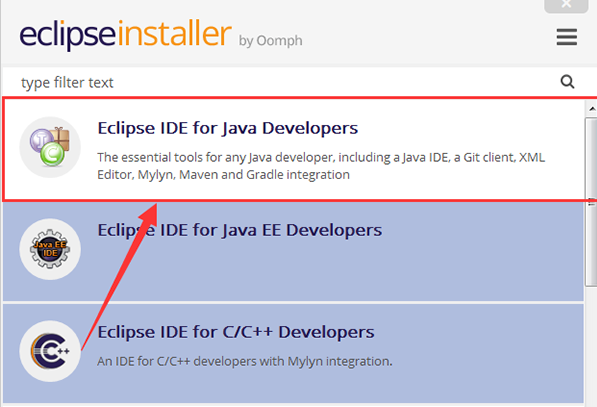This screenshot has height=407, width=597.
Task: Choose Eclipse IDE for C/C++ Developers title
Action: pyautogui.click(x=236, y=332)
